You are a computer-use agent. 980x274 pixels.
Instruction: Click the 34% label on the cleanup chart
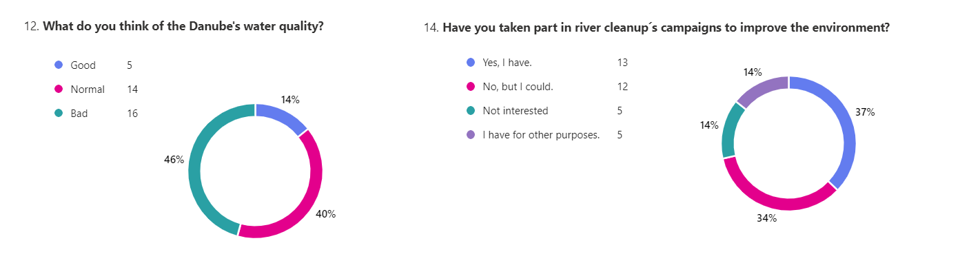point(767,218)
